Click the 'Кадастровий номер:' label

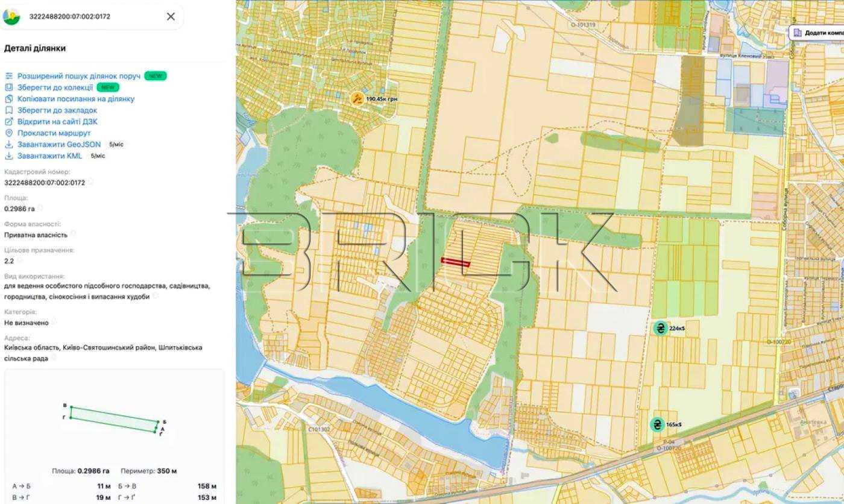coord(37,172)
